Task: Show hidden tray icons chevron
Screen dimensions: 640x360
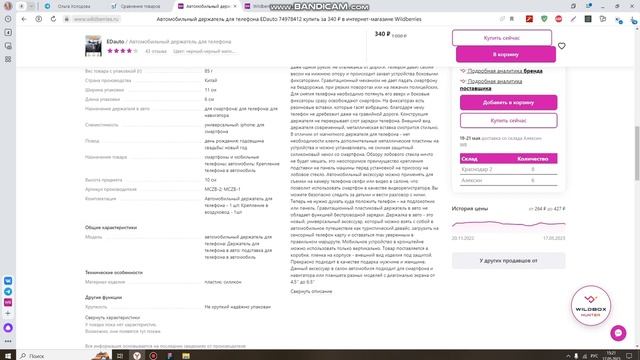Action: 568,356
